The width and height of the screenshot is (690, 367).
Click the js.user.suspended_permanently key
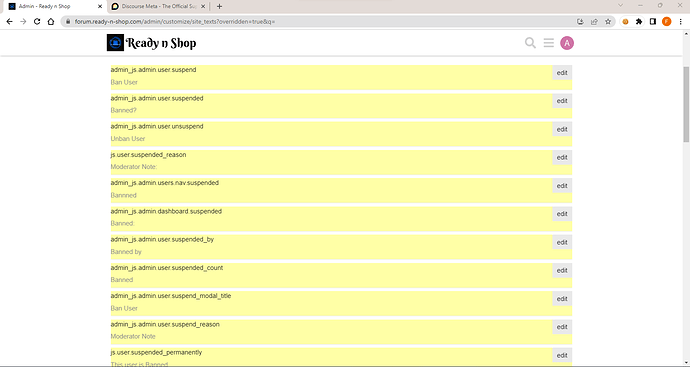(x=156, y=352)
